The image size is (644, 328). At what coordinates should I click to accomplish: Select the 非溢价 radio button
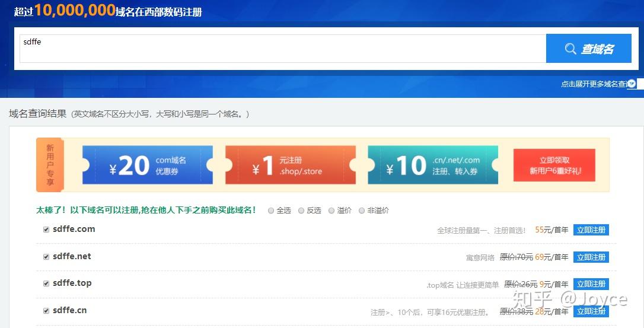pos(361,211)
